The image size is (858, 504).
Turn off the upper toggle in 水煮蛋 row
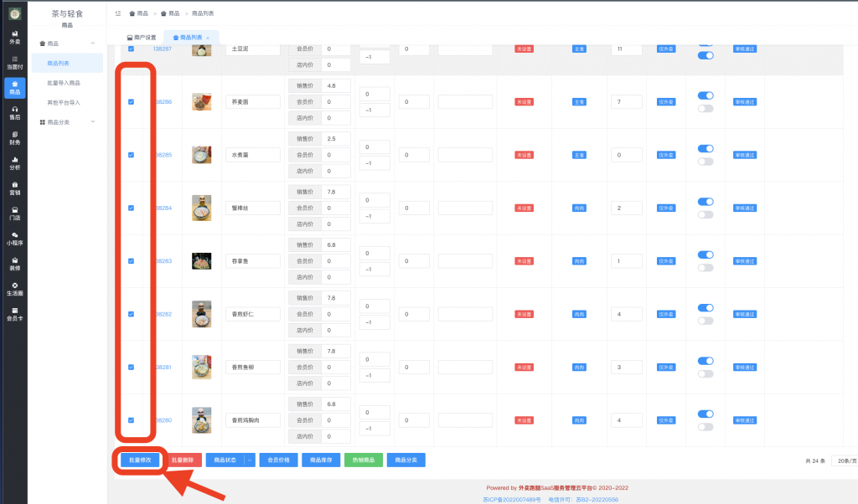point(705,148)
